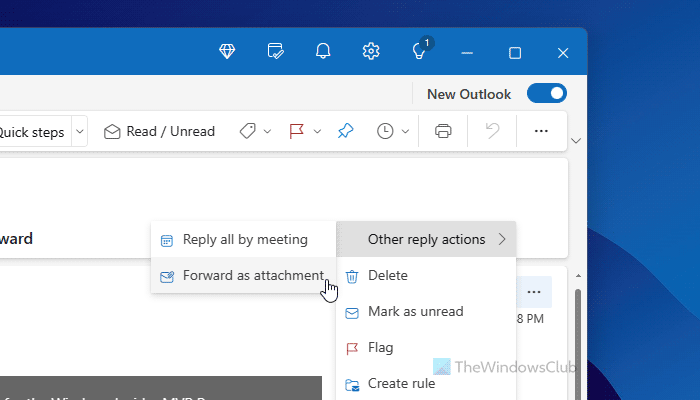Click the Undo arrow icon
This screenshot has height=400, width=700.
492,131
